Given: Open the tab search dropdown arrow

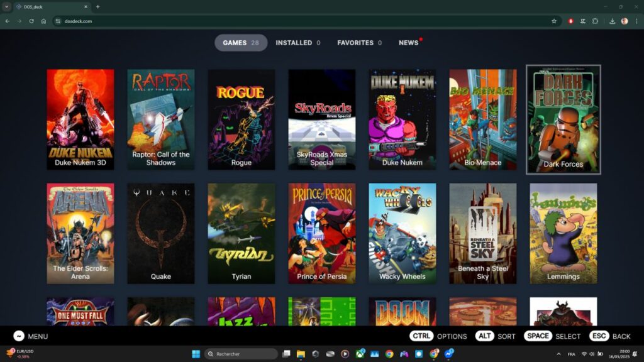Looking at the screenshot, I should [6, 6].
